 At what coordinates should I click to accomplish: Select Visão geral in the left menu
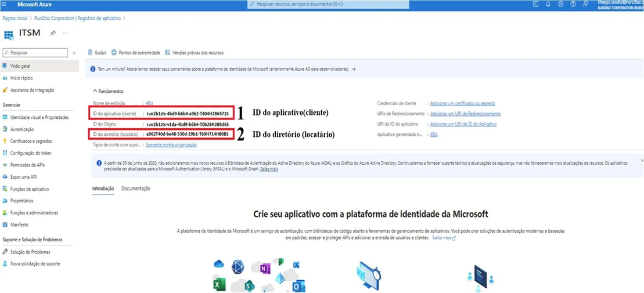click(x=40, y=66)
